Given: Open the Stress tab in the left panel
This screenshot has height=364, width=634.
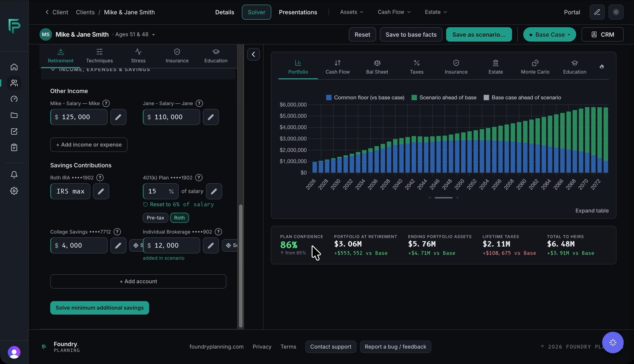Looking at the screenshot, I should tap(138, 56).
